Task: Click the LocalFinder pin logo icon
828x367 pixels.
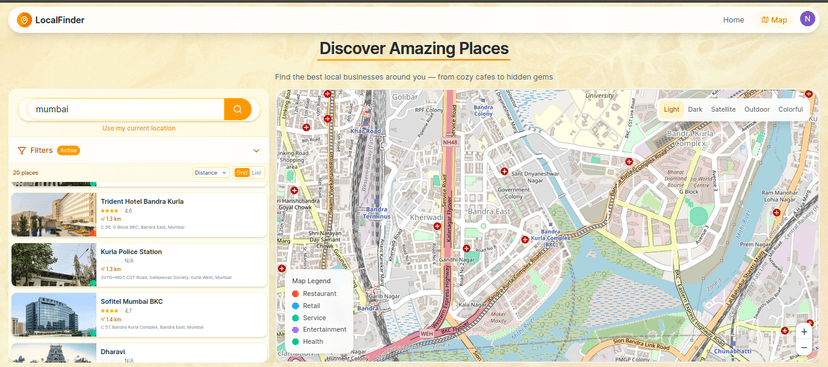Action: point(24,20)
